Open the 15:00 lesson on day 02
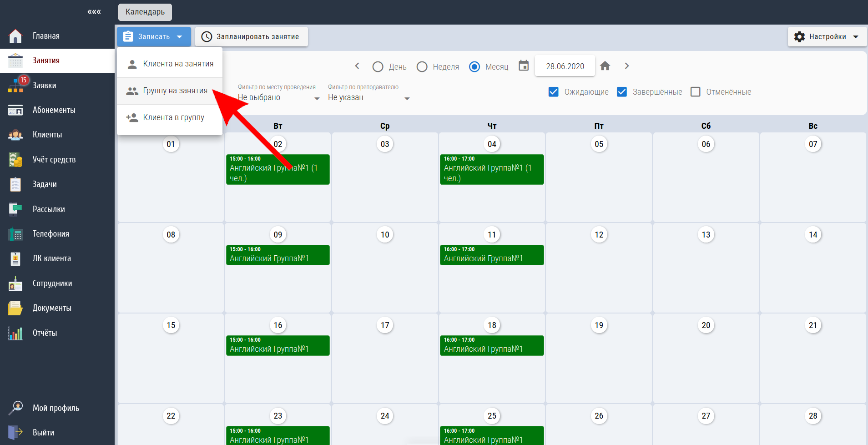868x445 pixels. pos(278,169)
